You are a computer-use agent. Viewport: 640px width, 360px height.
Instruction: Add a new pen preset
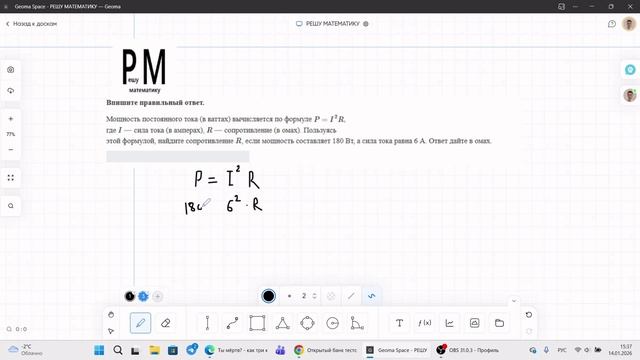157,296
